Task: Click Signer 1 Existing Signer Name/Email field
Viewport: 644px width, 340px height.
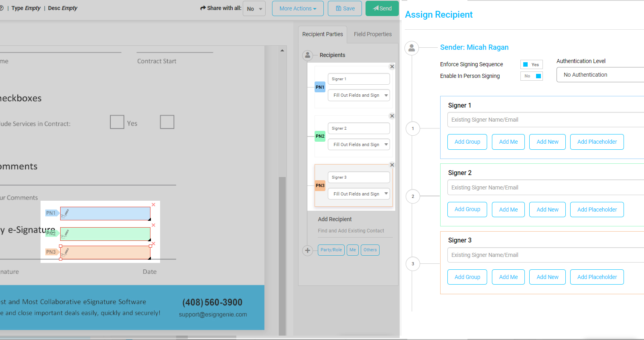Action: (546, 120)
